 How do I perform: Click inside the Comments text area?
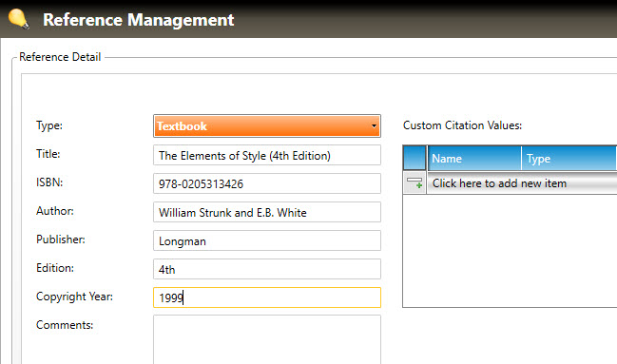(267, 339)
